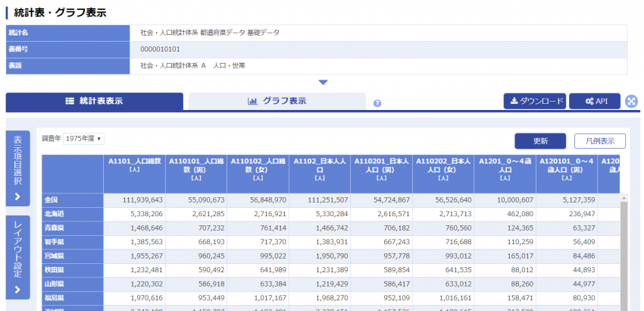Click the 表番号 label cell
This screenshot has width=644, height=311.
click(x=67, y=49)
